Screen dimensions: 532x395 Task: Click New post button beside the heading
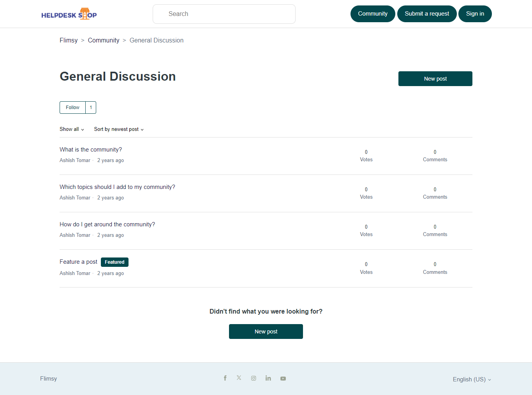click(435, 79)
